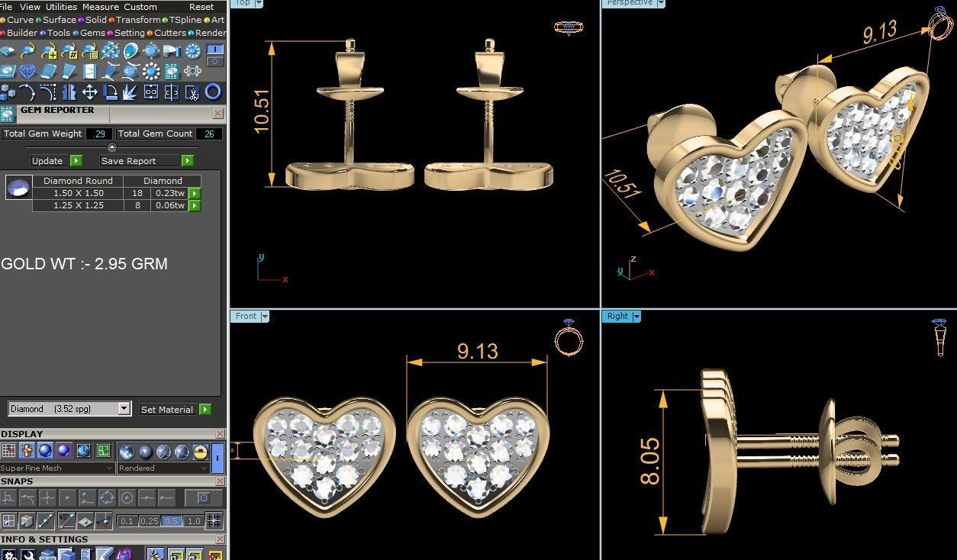Screen dimensions: 957x560
Task: Open the Measure menu
Action: tap(101, 7)
